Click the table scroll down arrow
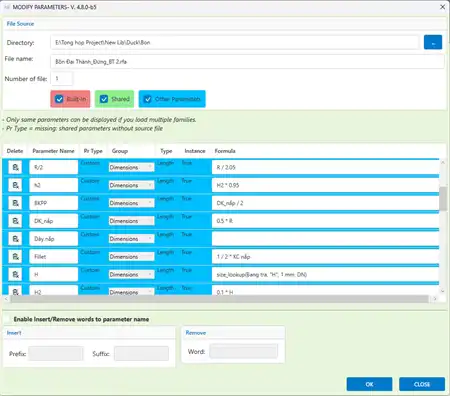The height and width of the screenshot is (396, 450). coord(443,291)
